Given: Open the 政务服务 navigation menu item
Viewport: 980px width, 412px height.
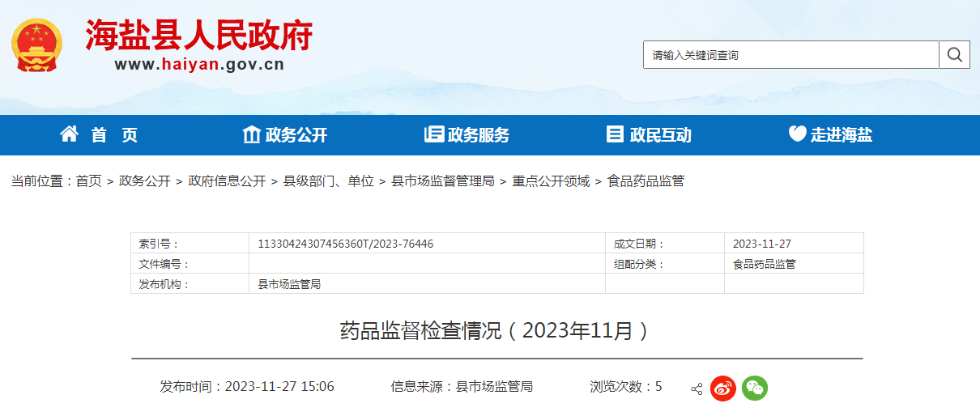Looking at the screenshot, I should click(x=467, y=135).
